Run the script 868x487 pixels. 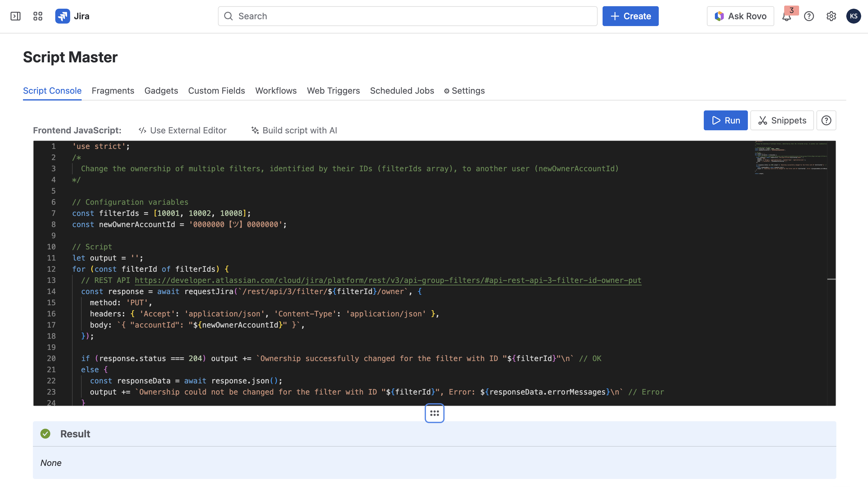coord(726,120)
